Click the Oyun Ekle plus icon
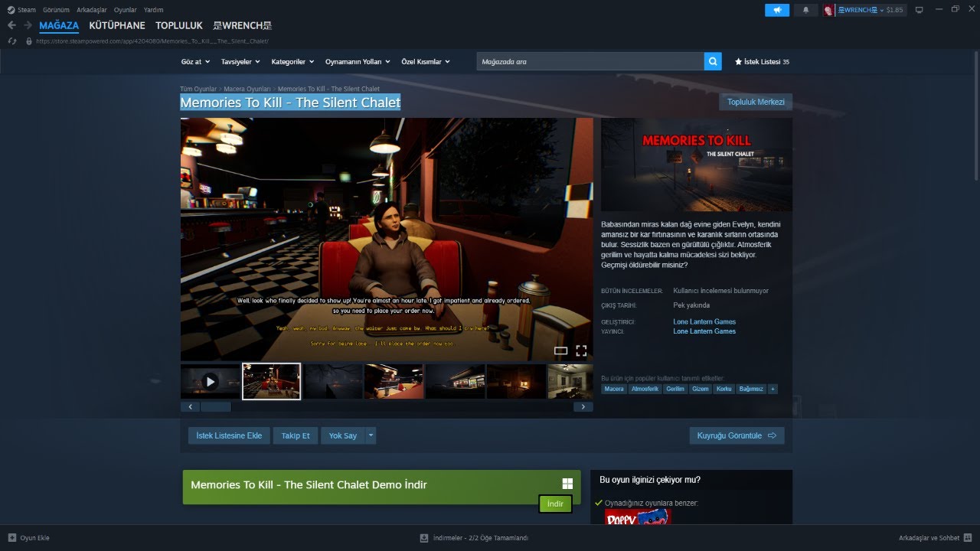This screenshot has height=551, width=980. 12,538
